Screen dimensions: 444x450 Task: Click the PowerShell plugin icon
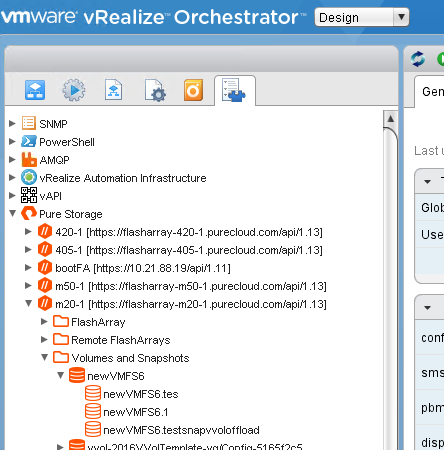point(29,142)
